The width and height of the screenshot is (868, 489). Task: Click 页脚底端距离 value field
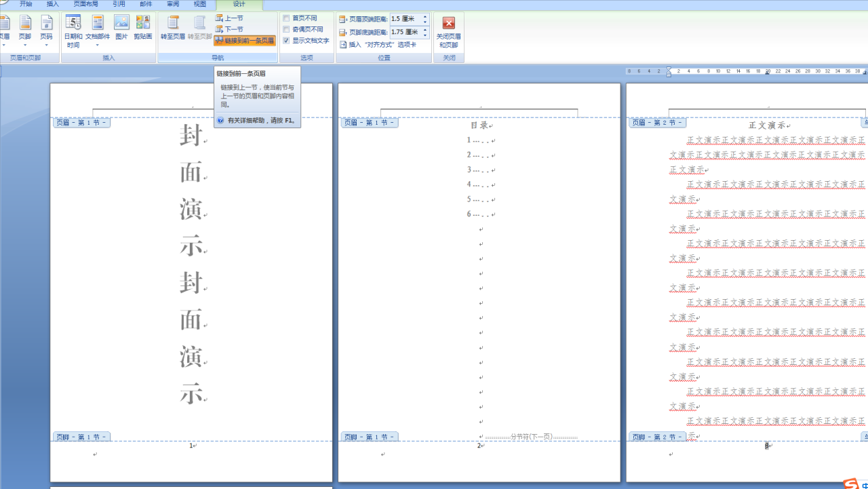[x=405, y=32]
